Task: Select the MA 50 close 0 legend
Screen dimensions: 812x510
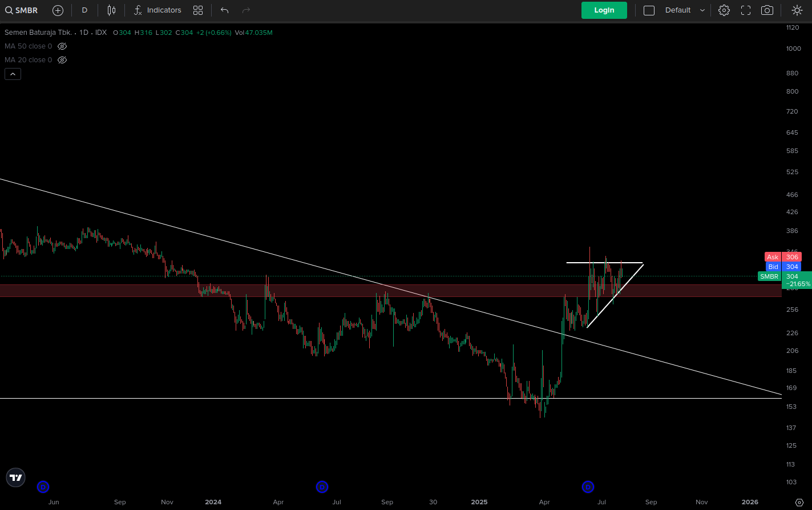Action: [x=28, y=46]
